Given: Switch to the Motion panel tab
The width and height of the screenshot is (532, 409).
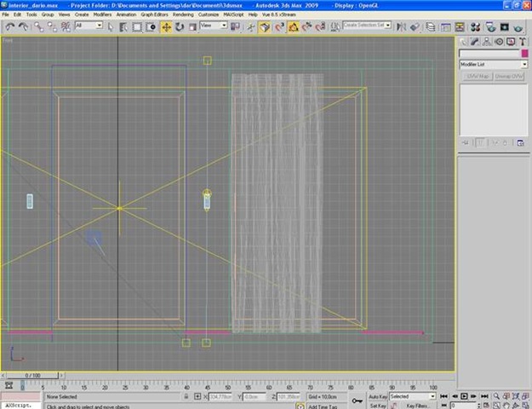Looking at the screenshot, I should (x=499, y=42).
